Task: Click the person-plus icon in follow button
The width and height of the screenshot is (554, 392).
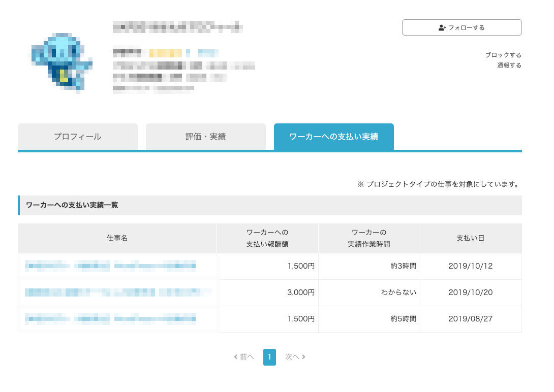Action: 442,27
